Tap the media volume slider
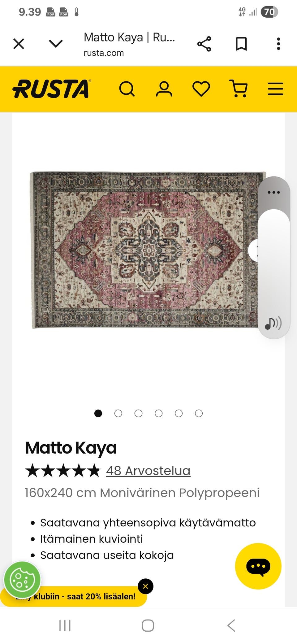This screenshot has width=297, height=644. [x=274, y=266]
